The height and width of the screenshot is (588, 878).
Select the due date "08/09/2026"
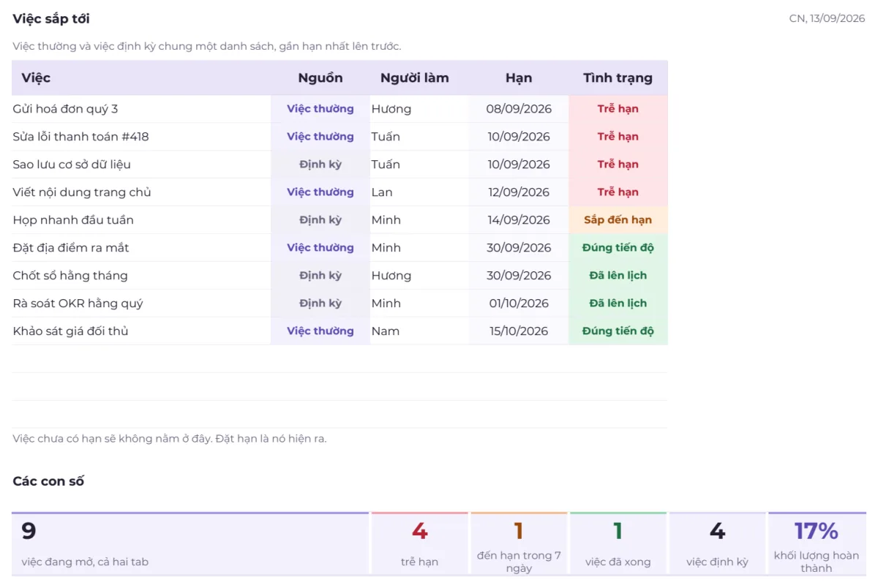click(x=519, y=109)
